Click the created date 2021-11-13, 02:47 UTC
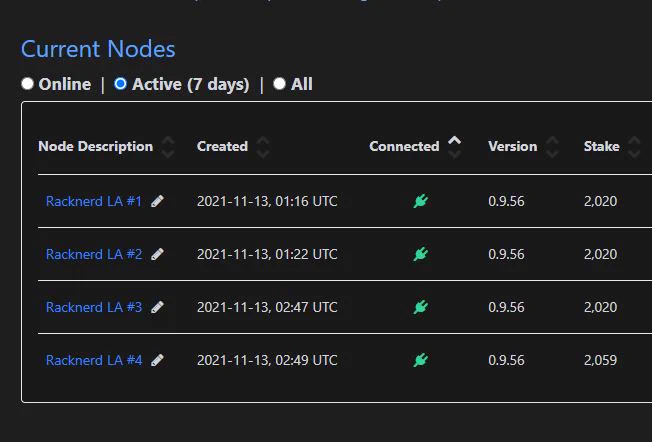 267,307
